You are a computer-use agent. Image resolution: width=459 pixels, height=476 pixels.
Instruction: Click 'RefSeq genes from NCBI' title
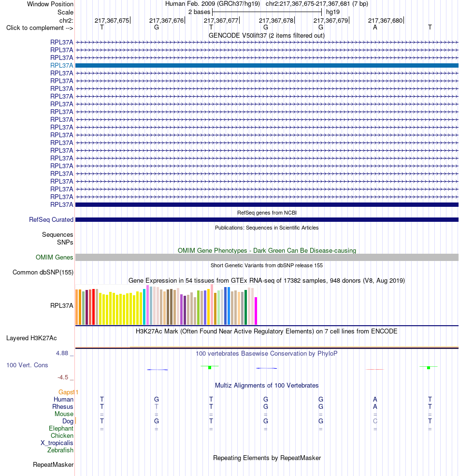tap(267, 213)
